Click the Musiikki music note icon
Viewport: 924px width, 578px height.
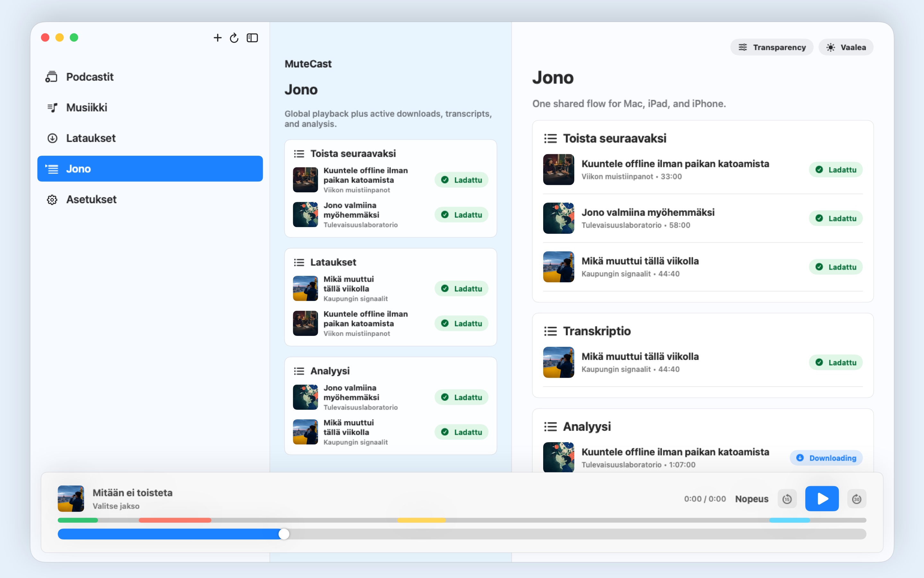coord(52,108)
